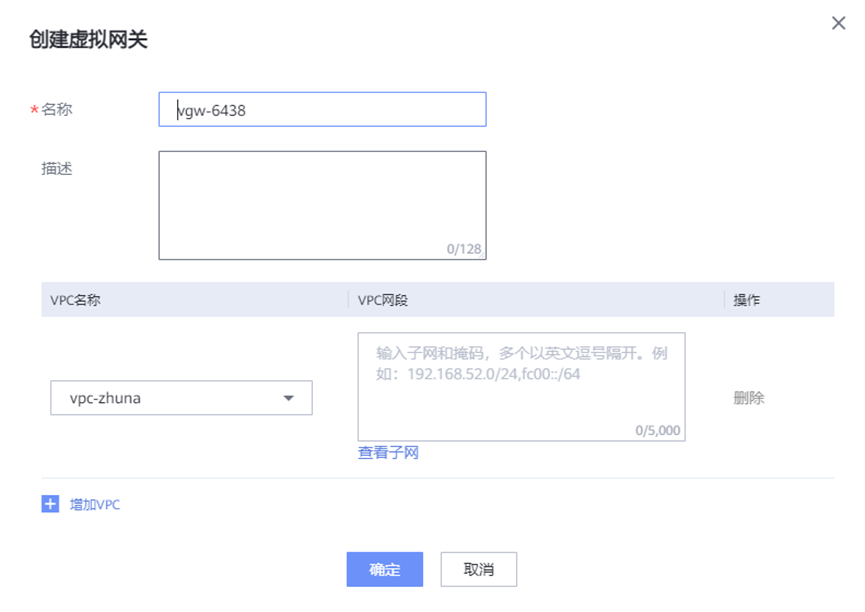Click the plus icon beside 增加VPC
The height and width of the screenshot is (612, 865).
51,504
